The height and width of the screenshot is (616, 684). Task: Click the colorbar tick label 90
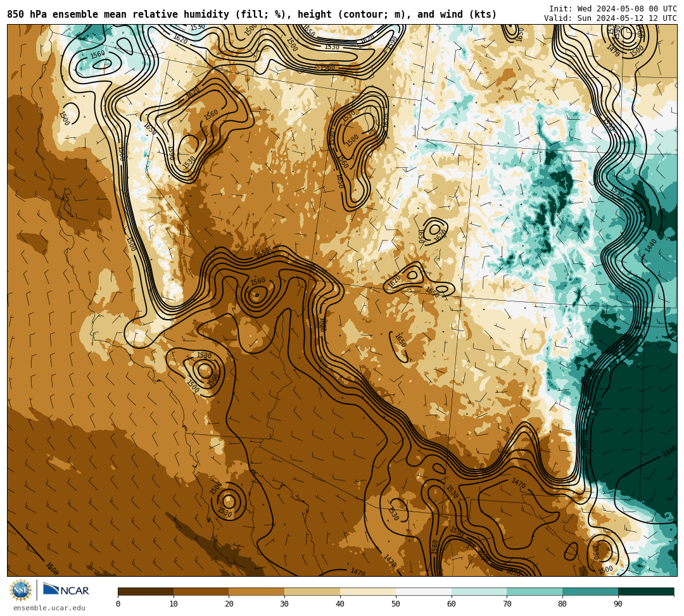coord(618,604)
